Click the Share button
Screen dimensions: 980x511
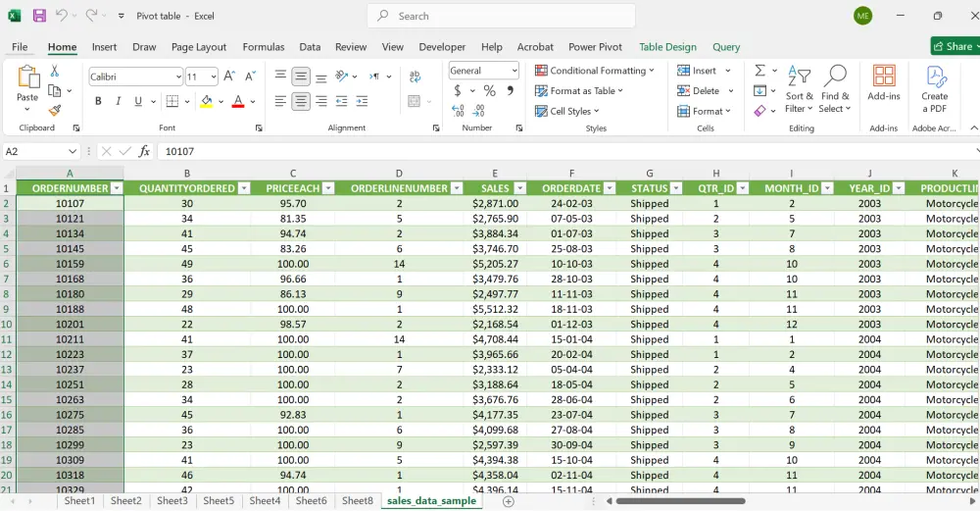coord(953,46)
